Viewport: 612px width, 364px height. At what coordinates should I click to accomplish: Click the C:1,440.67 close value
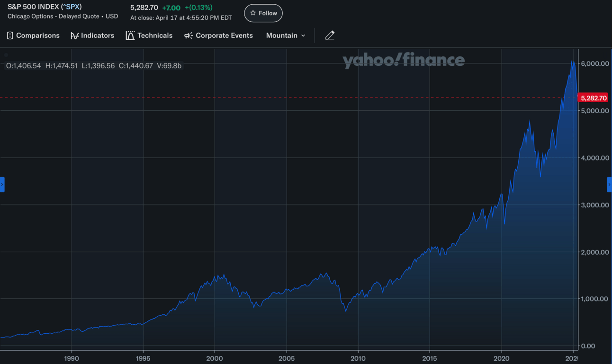coord(136,66)
